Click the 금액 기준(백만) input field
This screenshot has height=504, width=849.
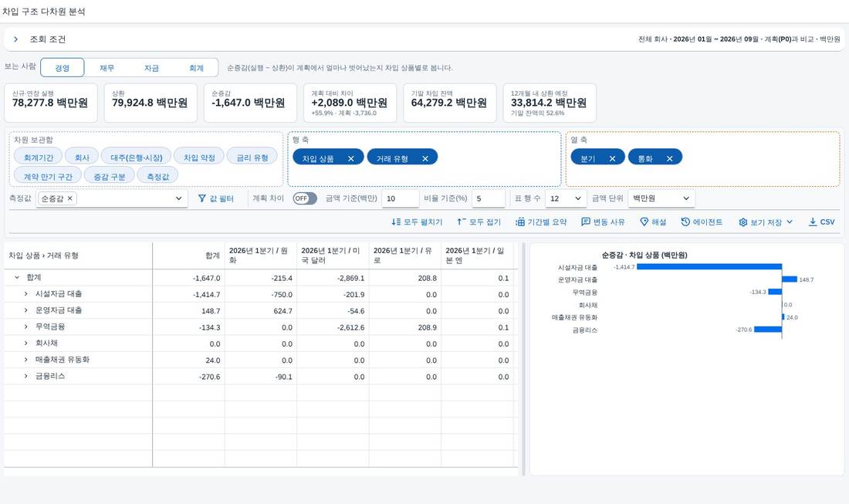(x=400, y=198)
